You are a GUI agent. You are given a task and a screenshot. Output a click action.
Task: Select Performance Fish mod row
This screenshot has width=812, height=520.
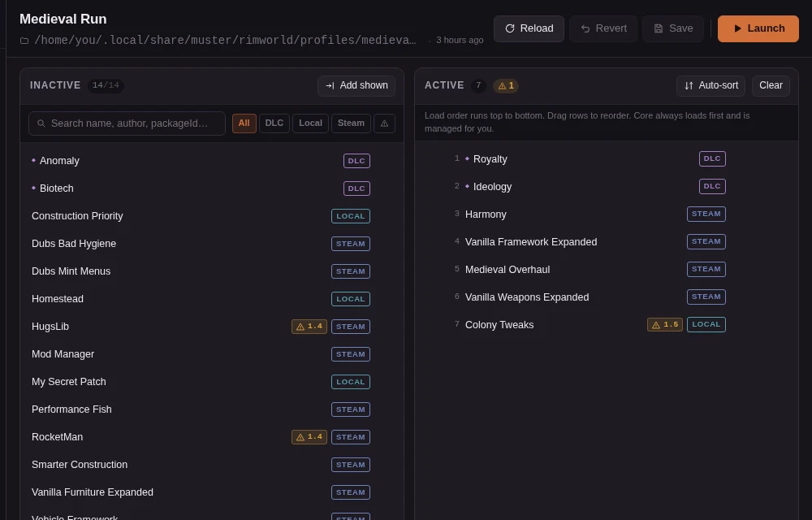pyautogui.click(x=212, y=409)
